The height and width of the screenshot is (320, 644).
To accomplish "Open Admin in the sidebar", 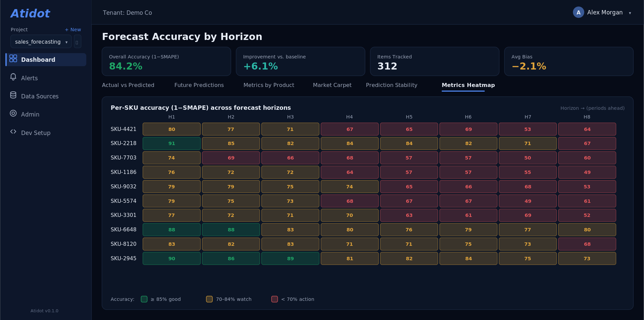I will (46, 114).
